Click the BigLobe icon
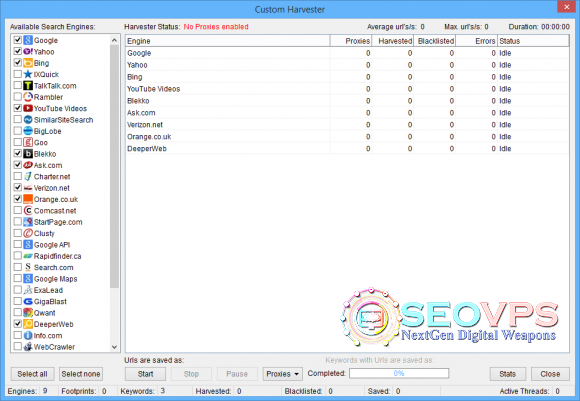The image size is (580, 401). [x=28, y=131]
